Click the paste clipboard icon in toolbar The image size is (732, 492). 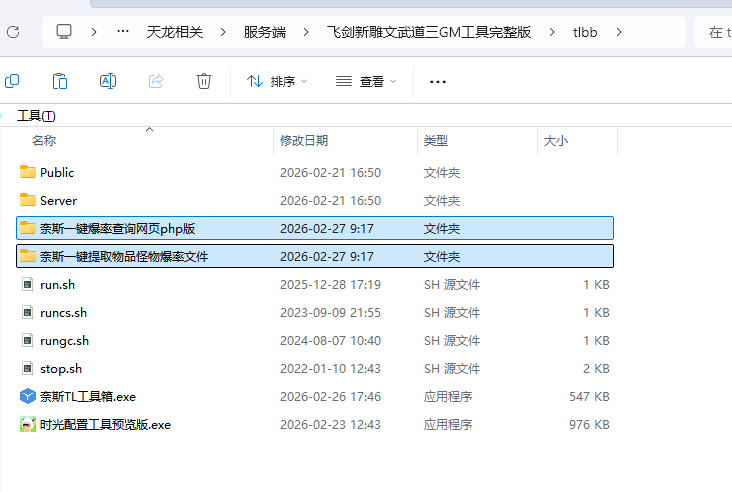[x=60, y=81]
